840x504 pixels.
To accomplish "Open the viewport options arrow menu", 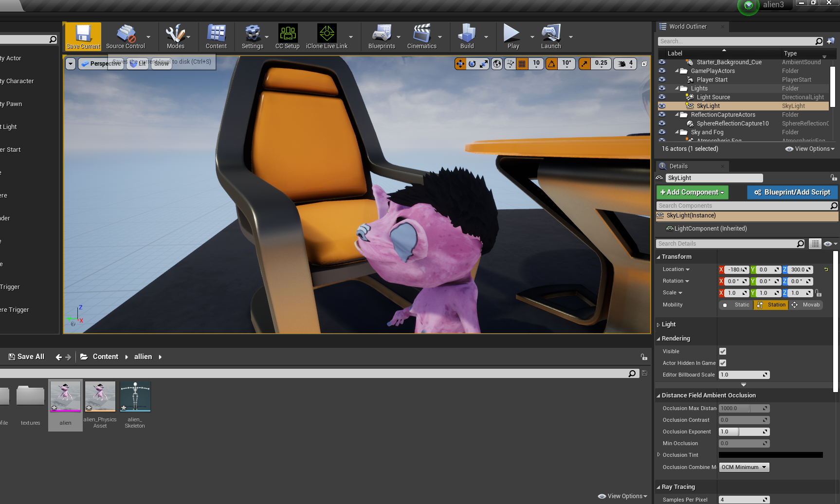I will (71, 64).
